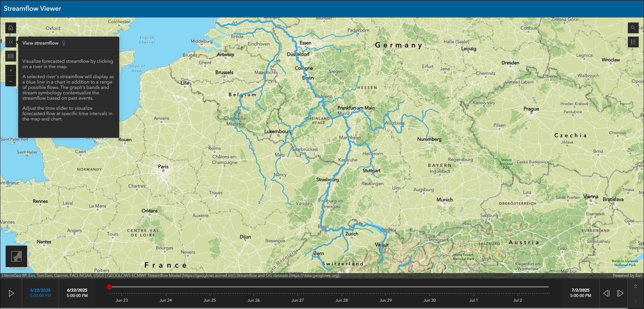Click the Vienna city label
The height and width of the screenshot is (309, 644).
(x=591, y=197)
